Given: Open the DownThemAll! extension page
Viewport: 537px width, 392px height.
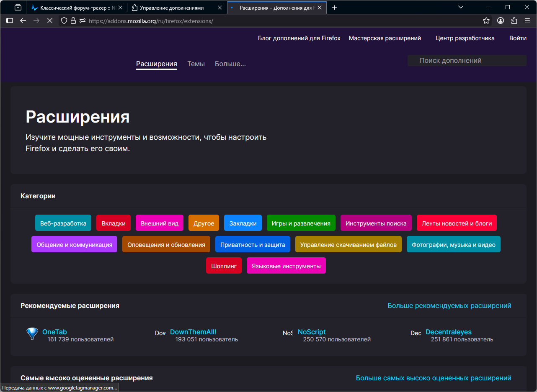Looking at the screenshot, I should pyautogui.click(x=193, y=332).
